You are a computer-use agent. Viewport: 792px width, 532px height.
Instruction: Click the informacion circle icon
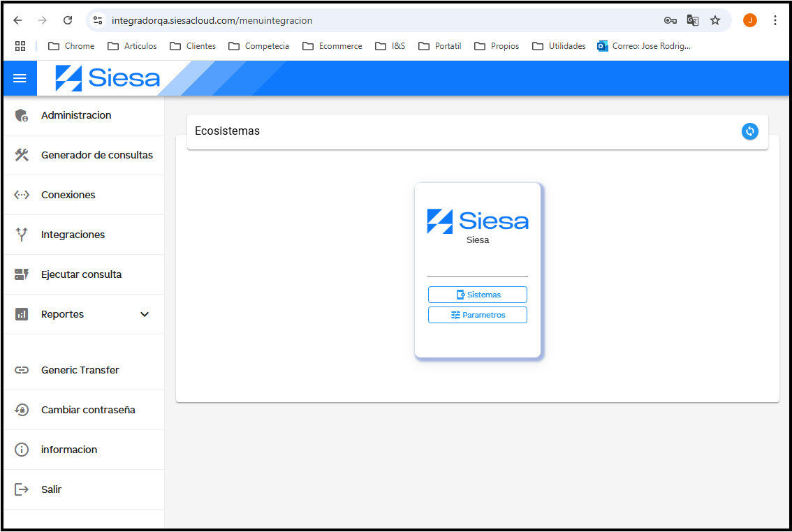22,450
